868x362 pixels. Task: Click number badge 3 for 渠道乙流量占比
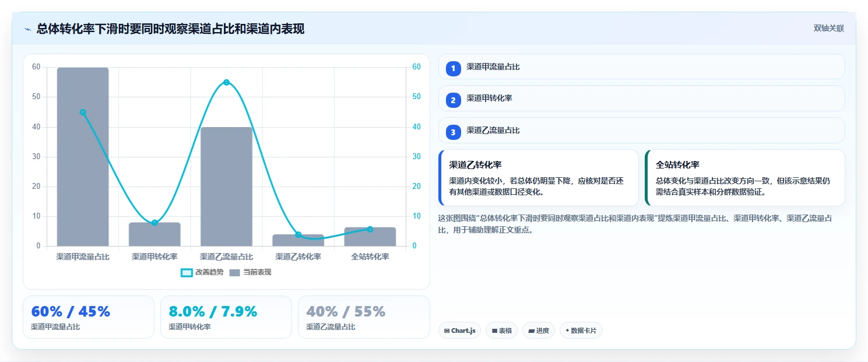(454, 132)
